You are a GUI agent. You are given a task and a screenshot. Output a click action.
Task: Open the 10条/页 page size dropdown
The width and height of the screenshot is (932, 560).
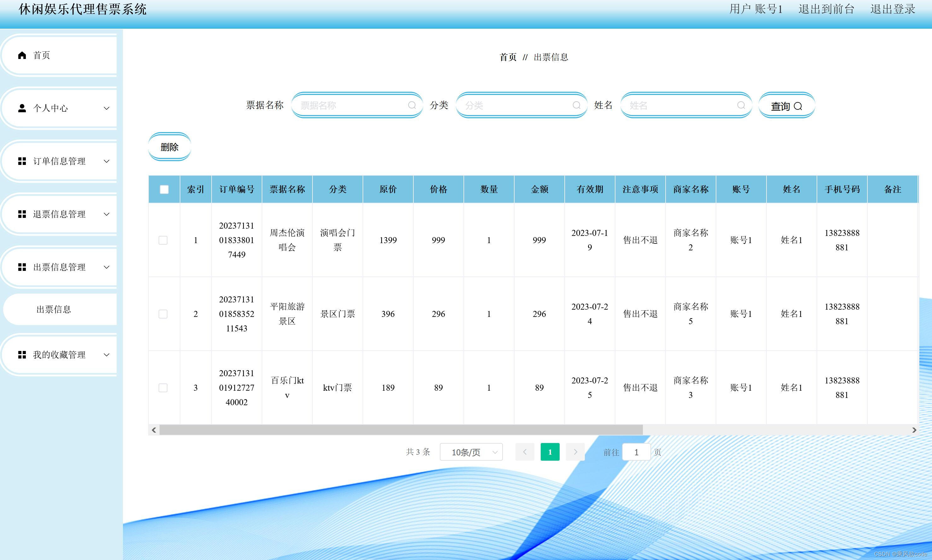tap(471, 452)
